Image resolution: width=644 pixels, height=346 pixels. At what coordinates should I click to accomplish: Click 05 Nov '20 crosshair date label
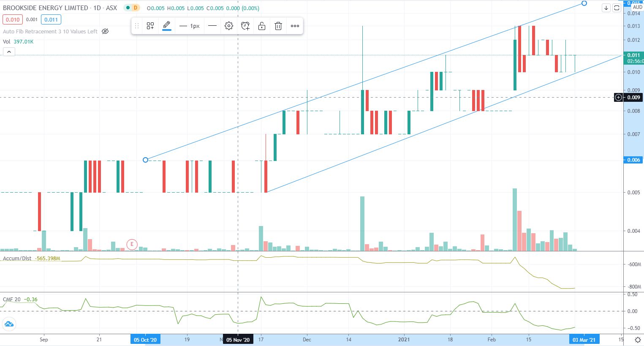click(238, 340)
